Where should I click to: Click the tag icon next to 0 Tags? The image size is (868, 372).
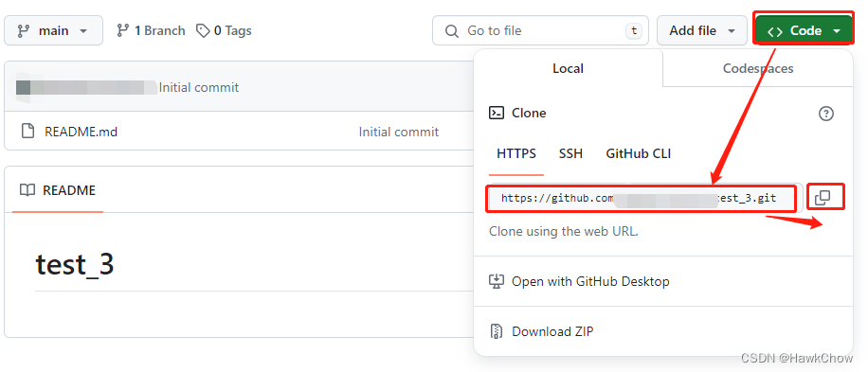pos(203,30)
